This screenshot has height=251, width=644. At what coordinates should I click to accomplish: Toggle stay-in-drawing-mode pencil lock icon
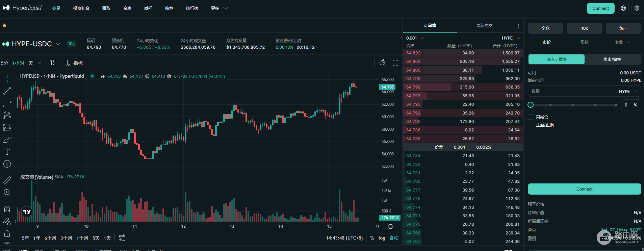(x=7, y=221)
